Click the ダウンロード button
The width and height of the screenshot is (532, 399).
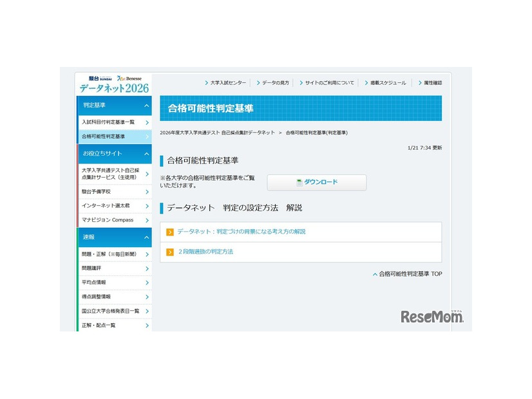point(316,182)
